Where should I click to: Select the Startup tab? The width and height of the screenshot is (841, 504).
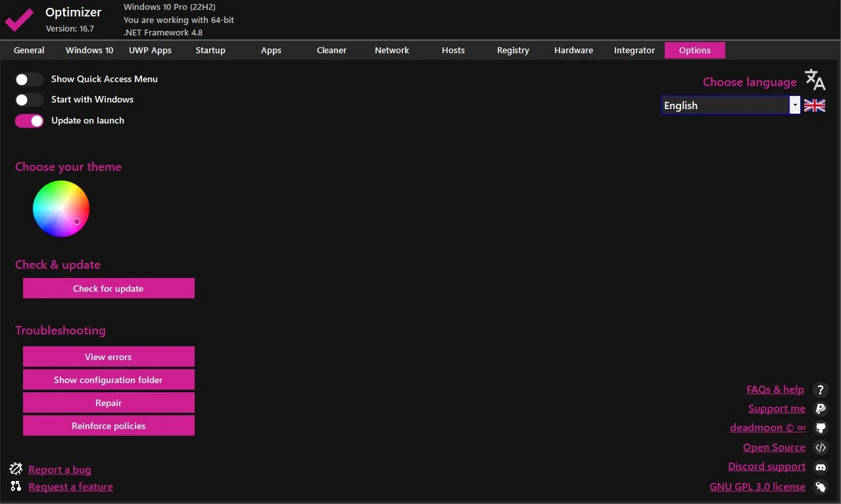(x=210, y=50)
